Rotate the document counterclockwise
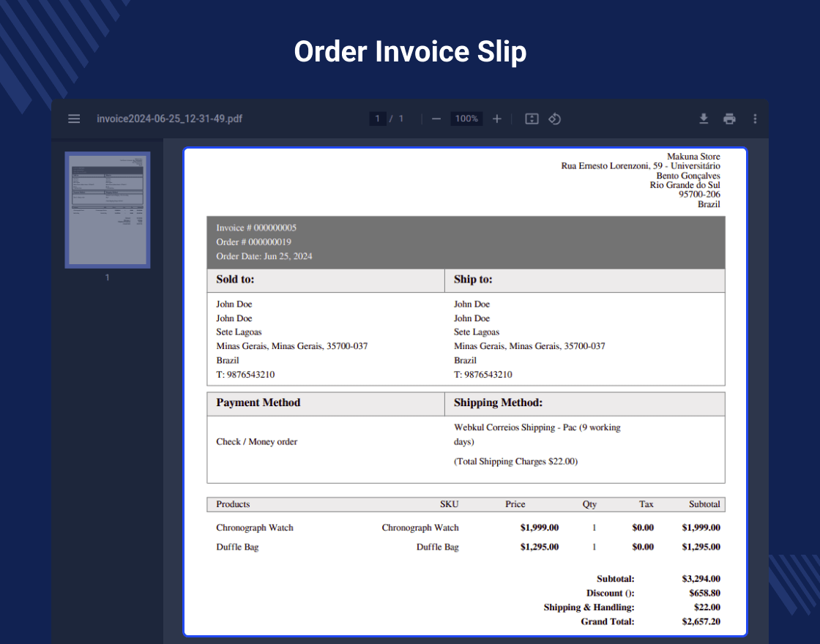 tap(554, 119)
